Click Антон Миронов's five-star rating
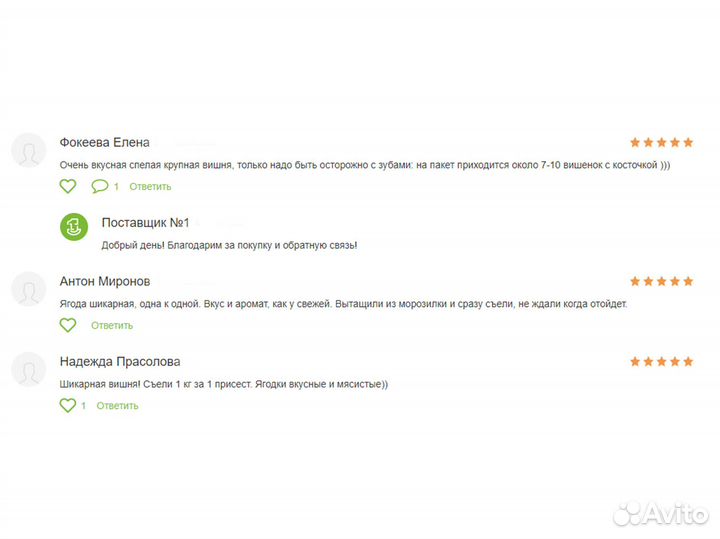This screenshot has height=539, width=720. (x=661, y=282)
